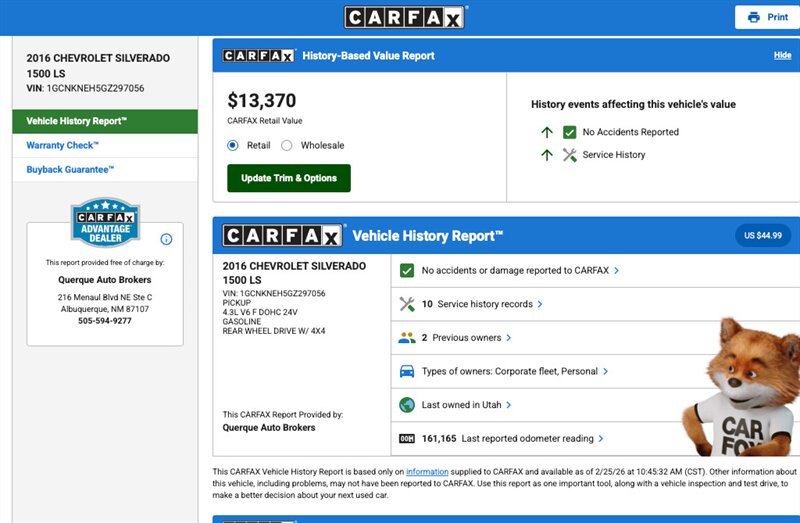Click the globe icon next to Last owned
The image size is (800, 523).
pyautogui.click(x=407, y=405)
